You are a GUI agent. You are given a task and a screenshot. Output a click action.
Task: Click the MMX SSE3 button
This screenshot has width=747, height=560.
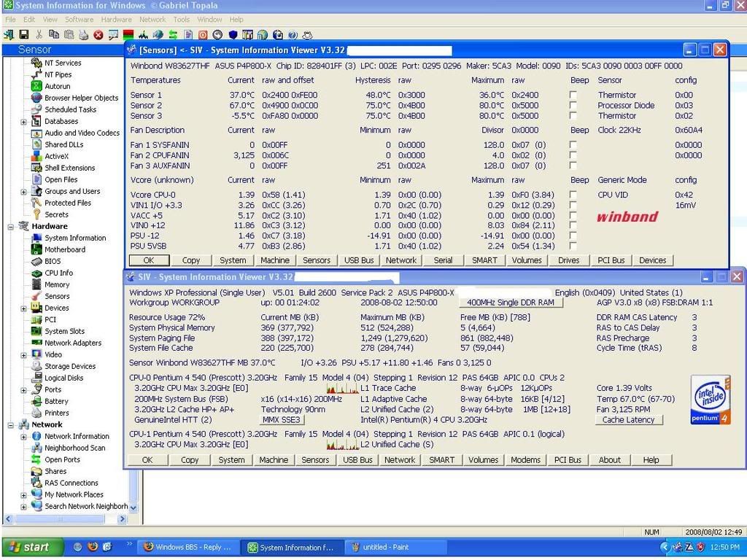282,419
